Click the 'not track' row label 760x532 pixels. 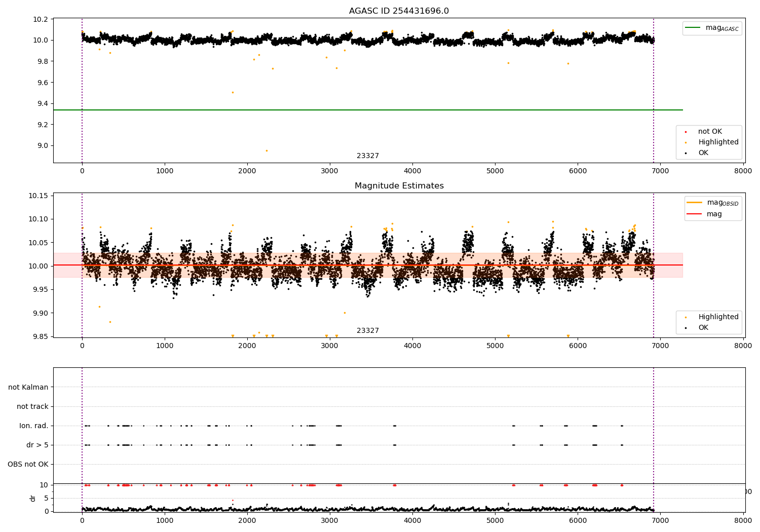32,406
